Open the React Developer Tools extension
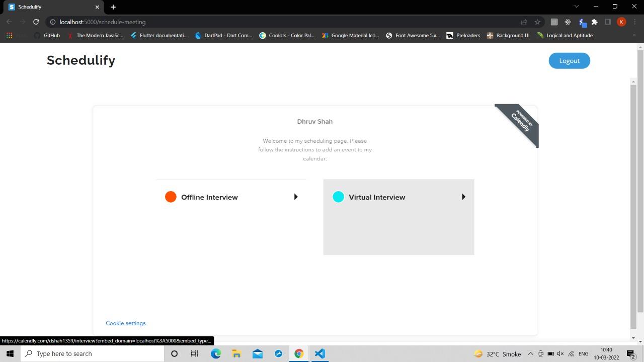This screenshot has height=362, width=644. click(568, 22)
